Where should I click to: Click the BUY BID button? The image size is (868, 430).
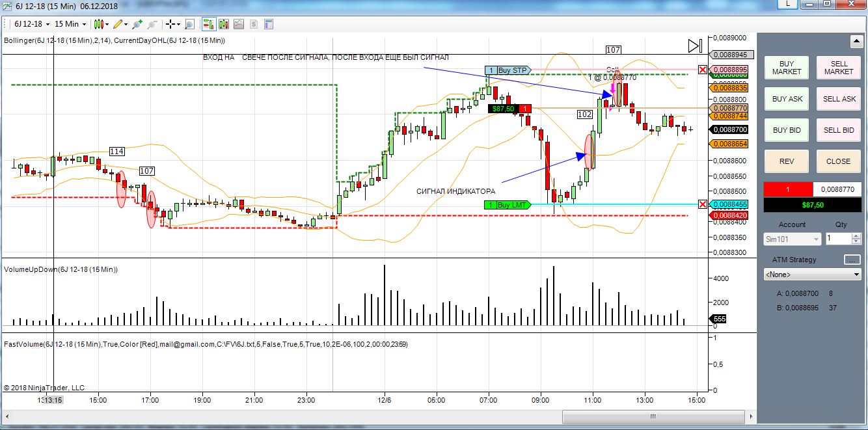[x=787, y=130]
